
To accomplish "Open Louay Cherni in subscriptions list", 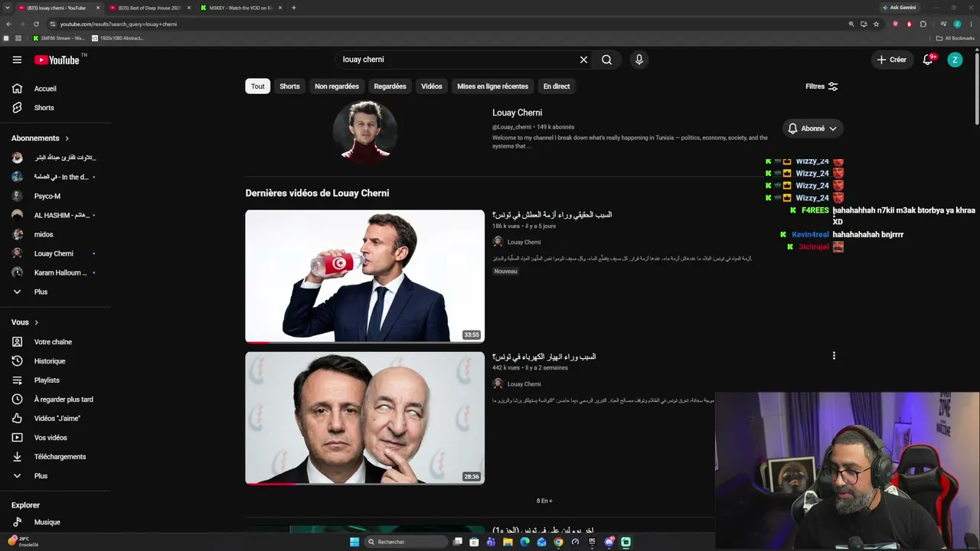I will pos(55,253).
